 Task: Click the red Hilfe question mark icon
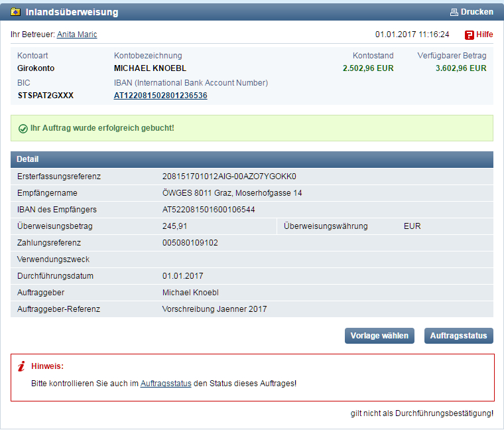coord(470,35)
